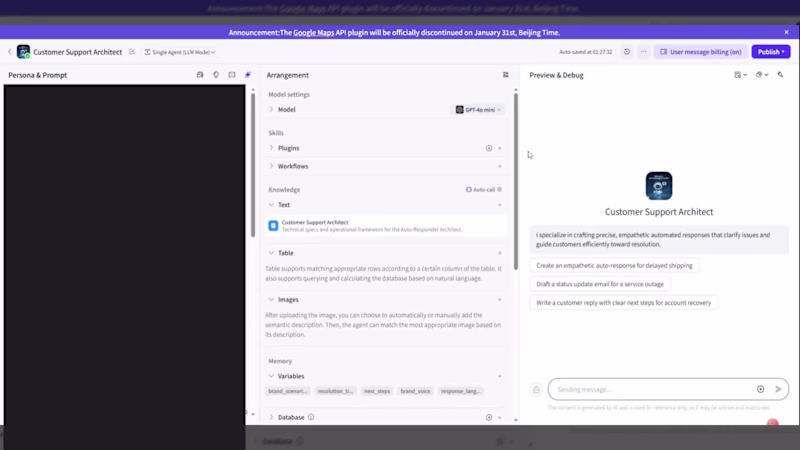
Task: Click the Arrangement panel vertical scrollbar
Action: (516, 181)
